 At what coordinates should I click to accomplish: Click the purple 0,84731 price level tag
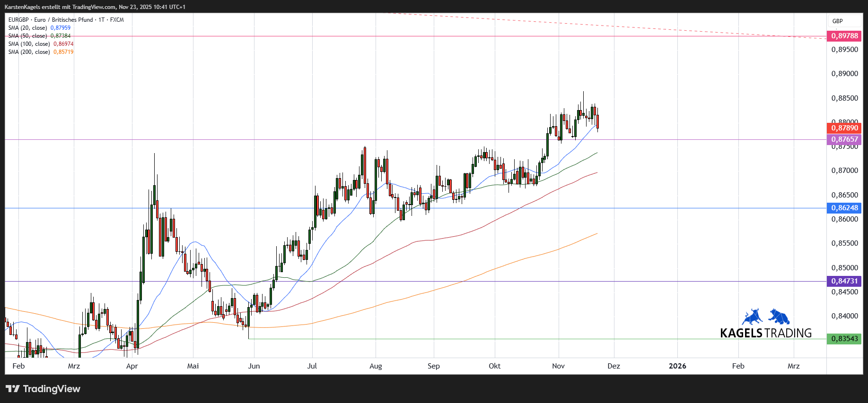844,281
